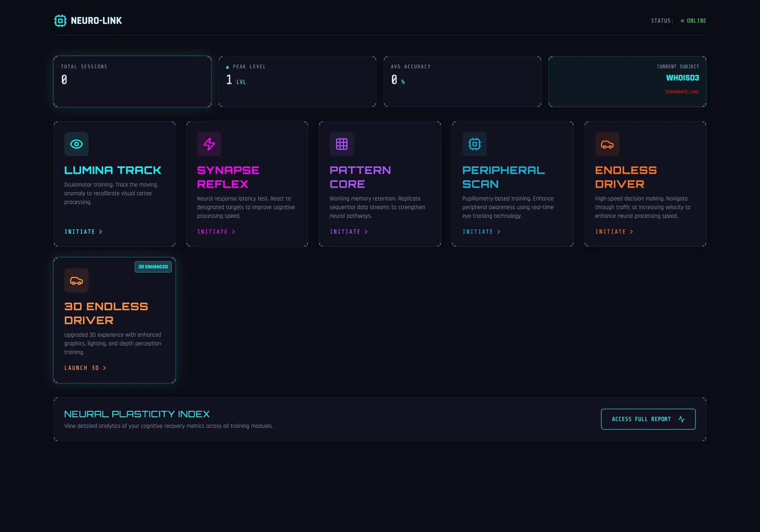760x532 pixels.
Task: Click the Peak Level label text
Action: pyautogui.click(x=249, y=67)
